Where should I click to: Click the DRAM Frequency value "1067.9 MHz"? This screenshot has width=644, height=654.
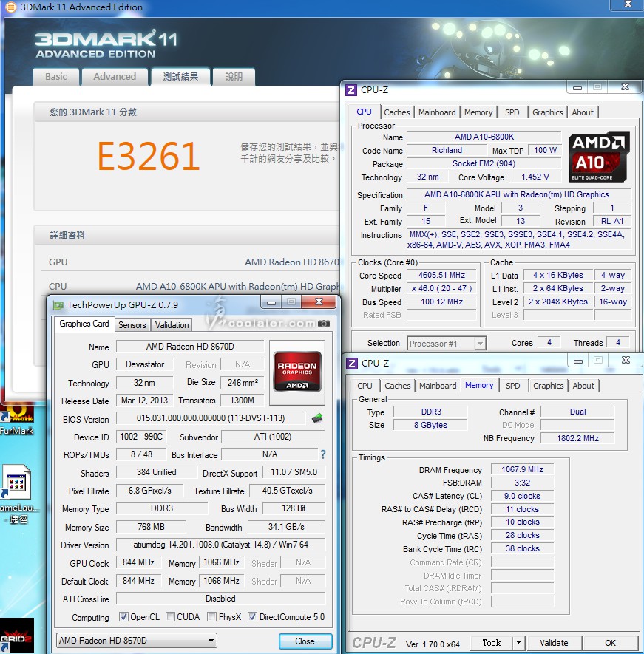tap(522, 470)
